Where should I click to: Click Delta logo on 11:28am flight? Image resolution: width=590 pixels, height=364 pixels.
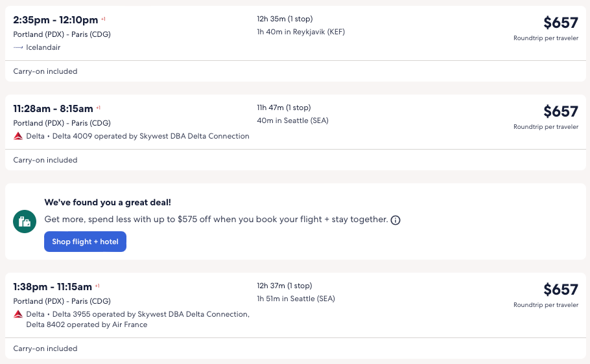click(x=18, y=136)
